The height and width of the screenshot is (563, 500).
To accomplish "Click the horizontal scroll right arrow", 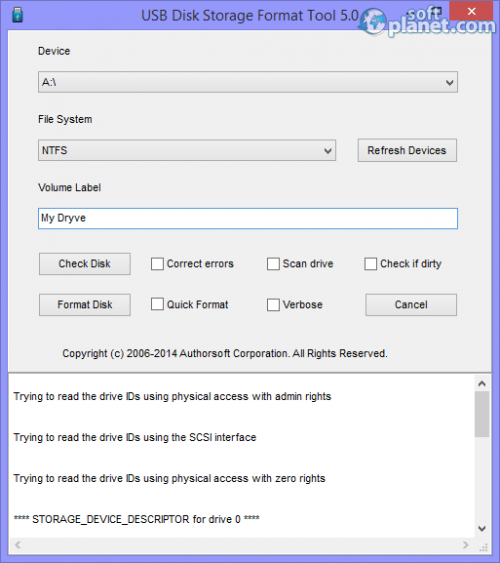I will click(466, 545).
